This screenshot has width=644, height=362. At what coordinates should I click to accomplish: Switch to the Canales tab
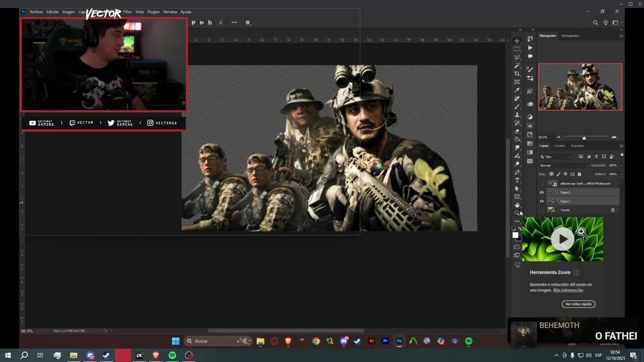[559, 146]
